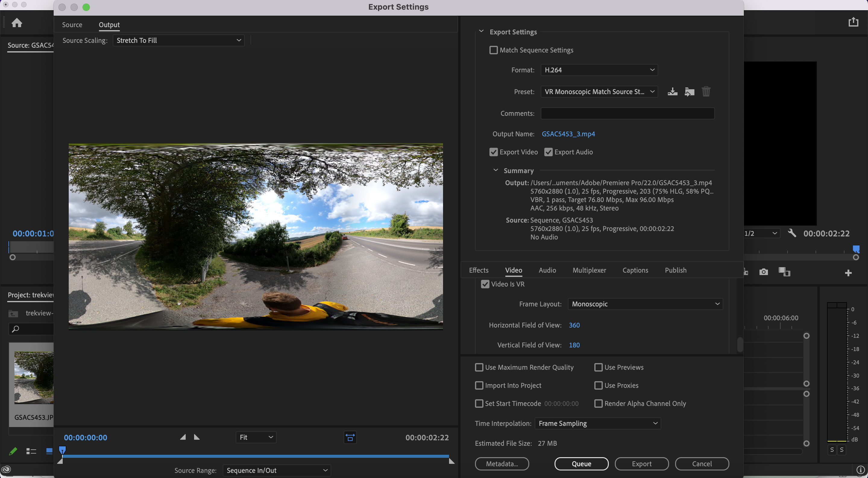Click the Export Frame camera icon
The width and height of the screenshot is (868, 478).
(763, 272)
